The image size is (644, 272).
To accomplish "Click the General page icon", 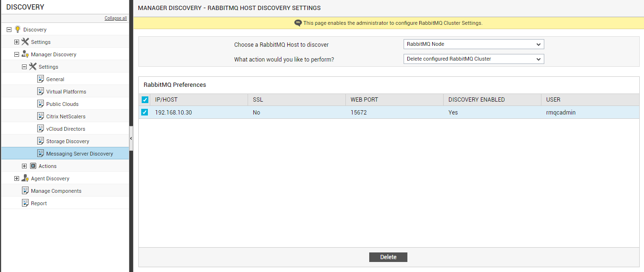I will [x=41, y=79].
